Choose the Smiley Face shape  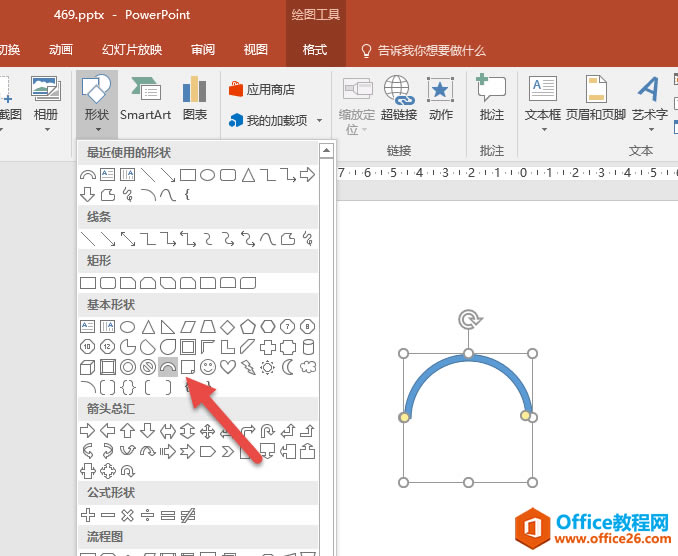pos(208,367)
